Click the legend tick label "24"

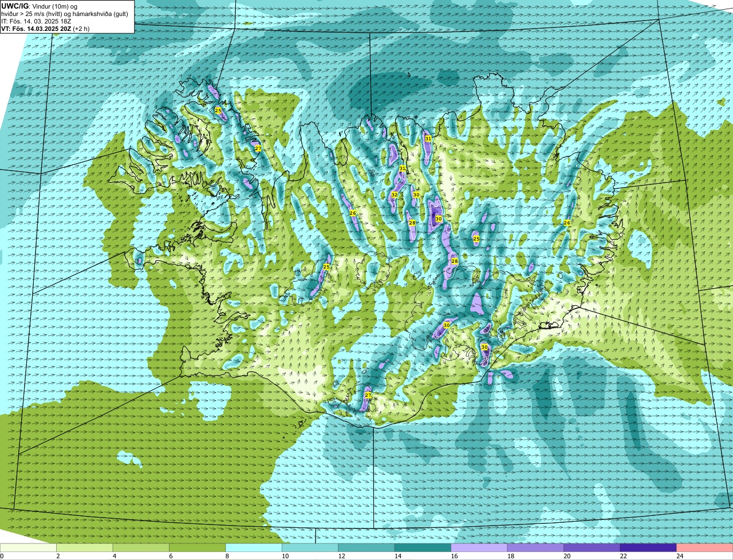point(679,556)
